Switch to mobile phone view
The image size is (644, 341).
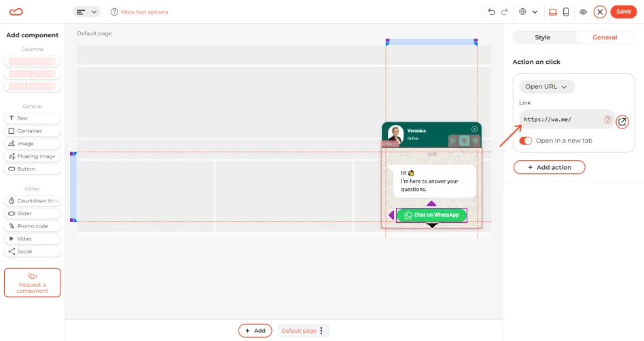click(566, 12)
